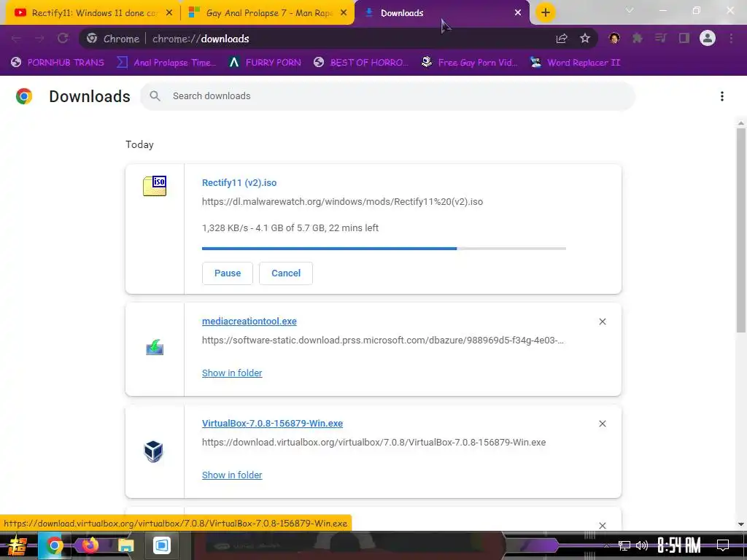Viewport: 747px width, 560px height.
Task: Expand the tab search chevron
Action: (x=630, y=10)
